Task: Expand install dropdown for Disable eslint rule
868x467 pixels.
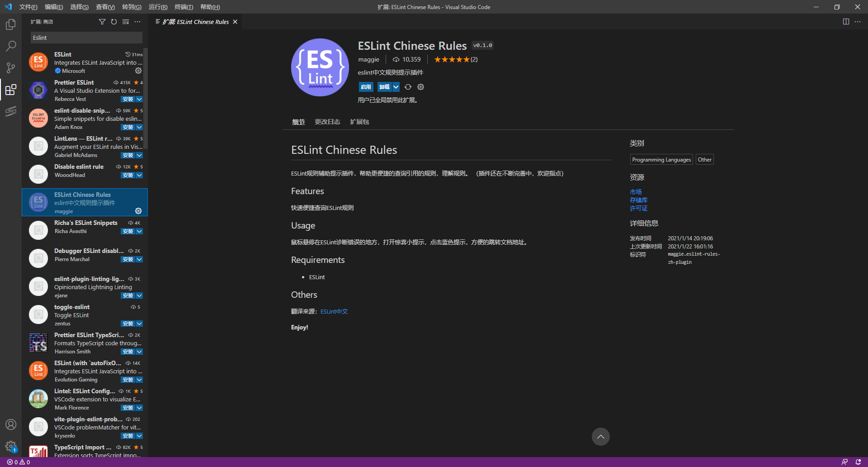Action: coord(139,175)
